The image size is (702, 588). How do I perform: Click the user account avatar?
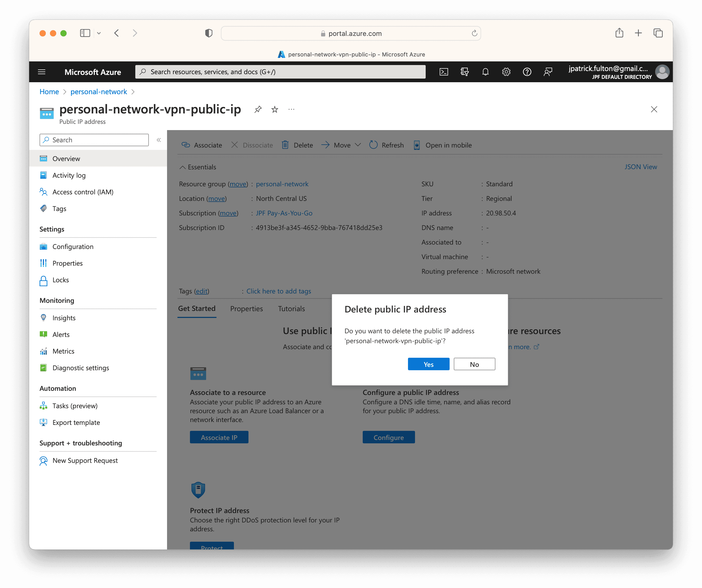click(662, 72)
